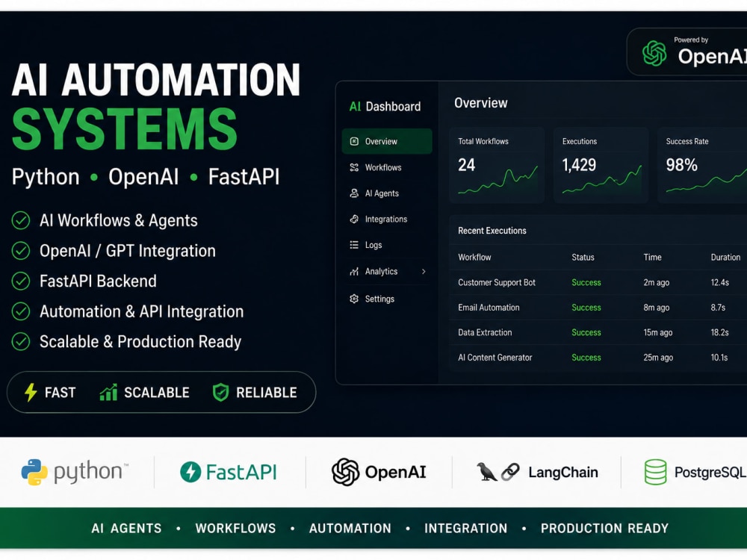747x560 pixels.
Task: Click the AI Dashboard title
Action: (x=385, y=106)
